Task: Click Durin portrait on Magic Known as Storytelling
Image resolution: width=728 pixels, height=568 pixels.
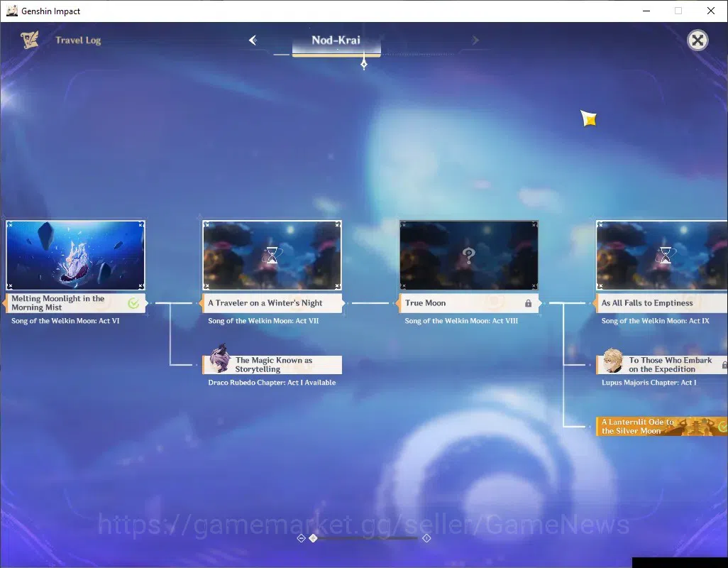Action: coord(220,359)
